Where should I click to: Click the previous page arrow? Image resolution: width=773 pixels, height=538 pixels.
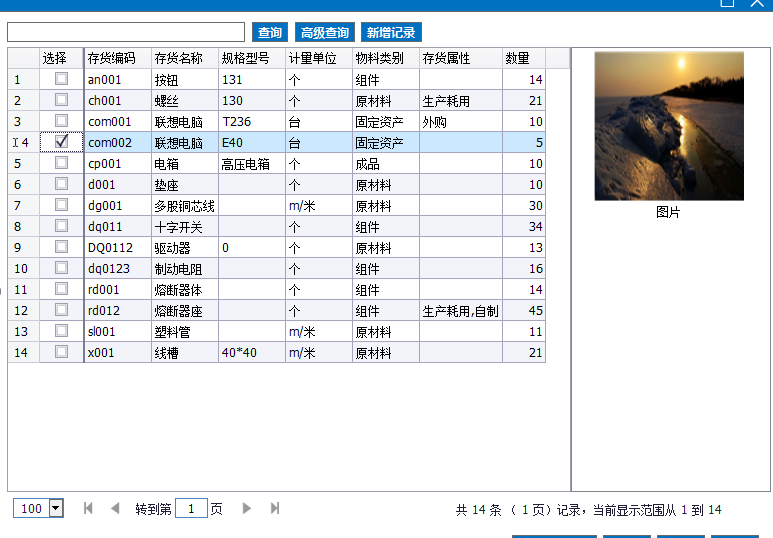coord(115,509)
